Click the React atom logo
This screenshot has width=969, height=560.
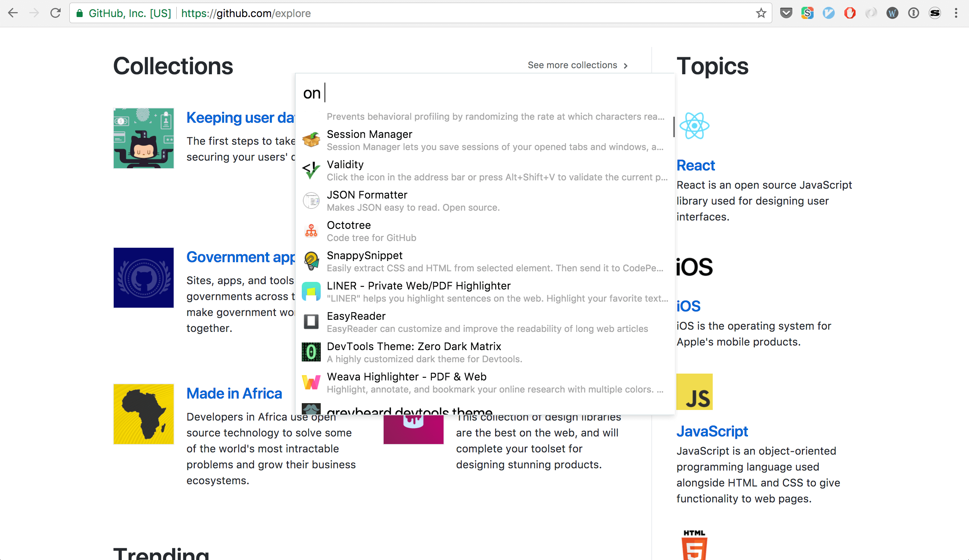694,126
